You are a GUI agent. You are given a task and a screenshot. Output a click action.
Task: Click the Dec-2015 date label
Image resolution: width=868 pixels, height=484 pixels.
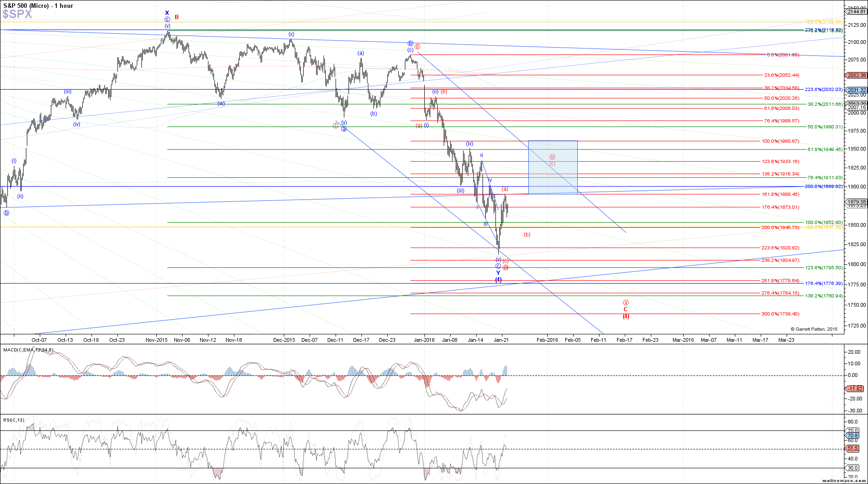[284, 340]
